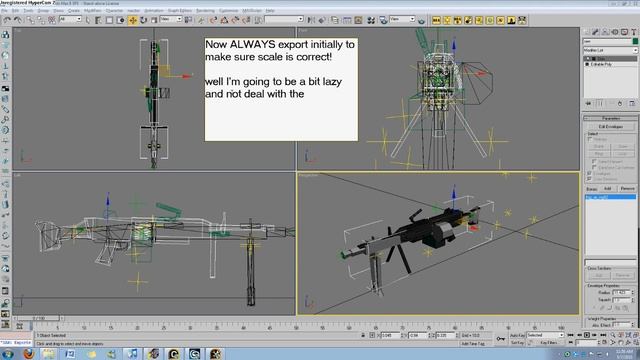
Task: Open the Animation menu
Action: tap(154, 11)
